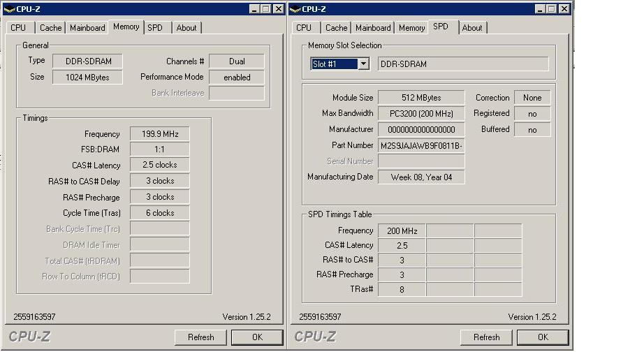Click Version 1.25.2 text in right window

(532, 316)
